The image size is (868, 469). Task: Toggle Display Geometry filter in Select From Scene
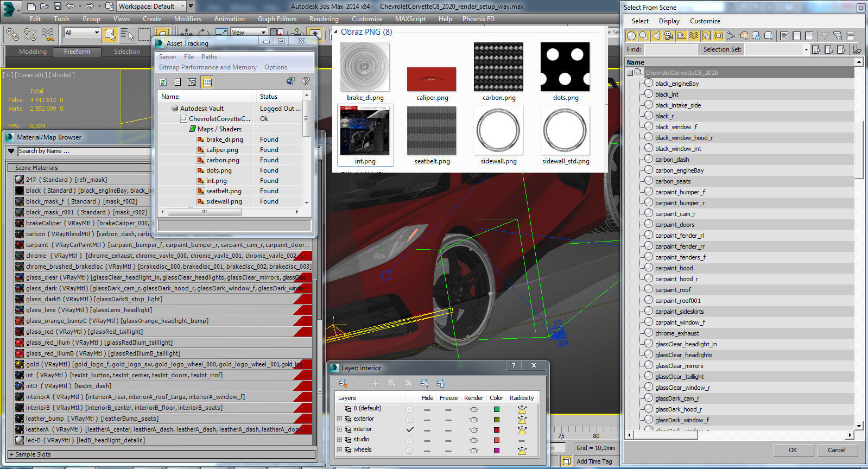click(631, 36)
